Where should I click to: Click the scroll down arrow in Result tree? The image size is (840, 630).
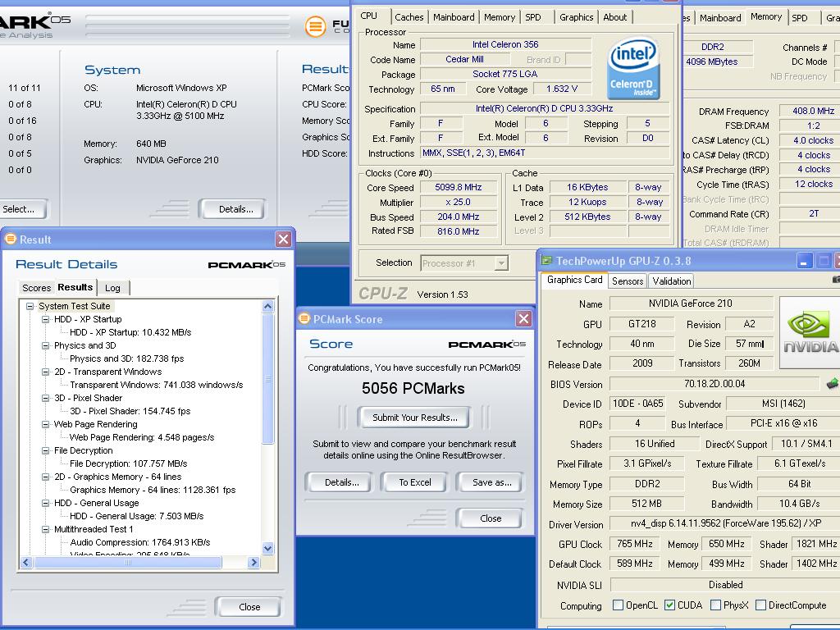coord(268,548)
